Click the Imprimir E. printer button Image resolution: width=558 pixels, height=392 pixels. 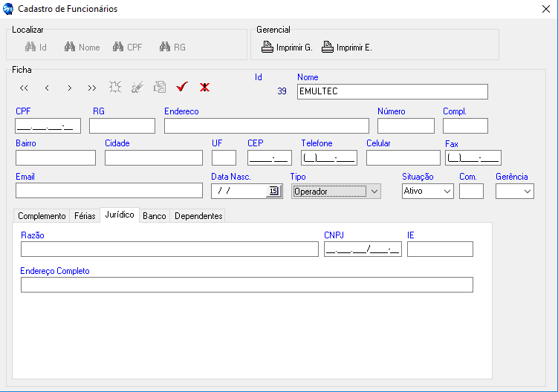tap(346, 48)
